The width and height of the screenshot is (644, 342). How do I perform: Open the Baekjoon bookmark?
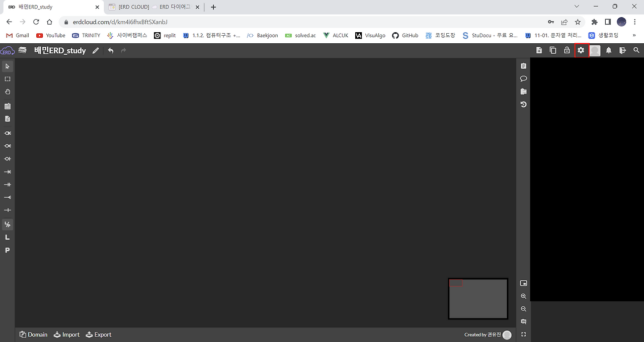(262, 36)
